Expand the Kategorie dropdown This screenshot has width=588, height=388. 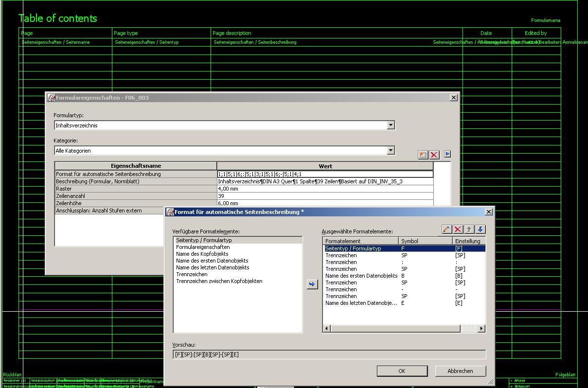pos(391,151)
